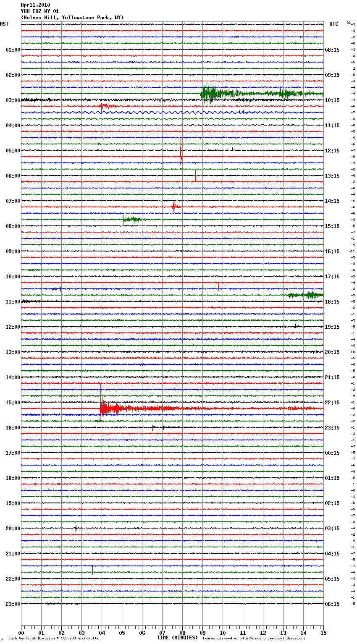
Task: Click the 08:00 MST time label
Action: point(13,226)
